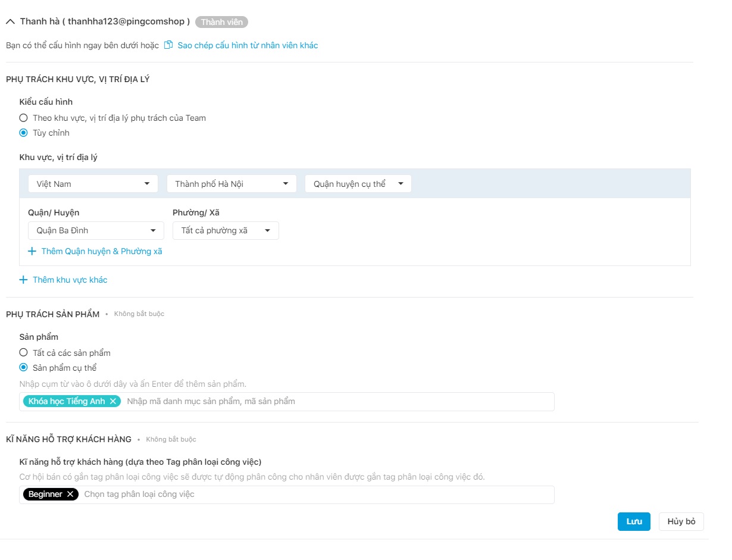The height and width of the screenshot is (560, 732).
Task: Open 'Sao chép cấu hình từ nhân viên khác' link
Action: (248, 45)
